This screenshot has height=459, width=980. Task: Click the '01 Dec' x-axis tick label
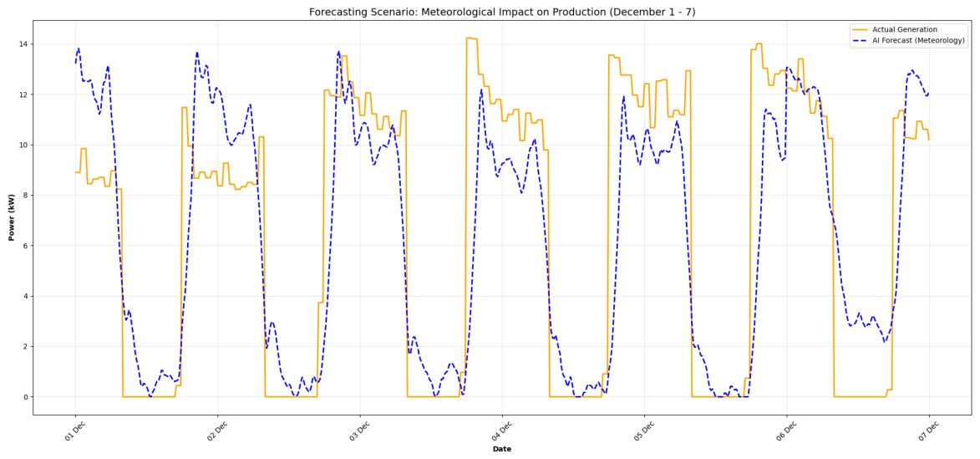74,431
